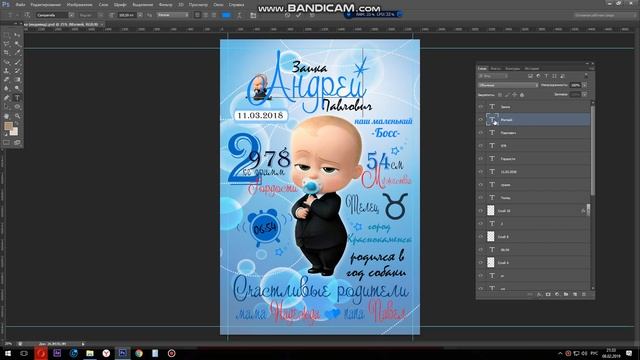Image resolution: width=640 pixels, height=360 pixels.
Task: Open the Окно menu
Action: pos(218,5)
